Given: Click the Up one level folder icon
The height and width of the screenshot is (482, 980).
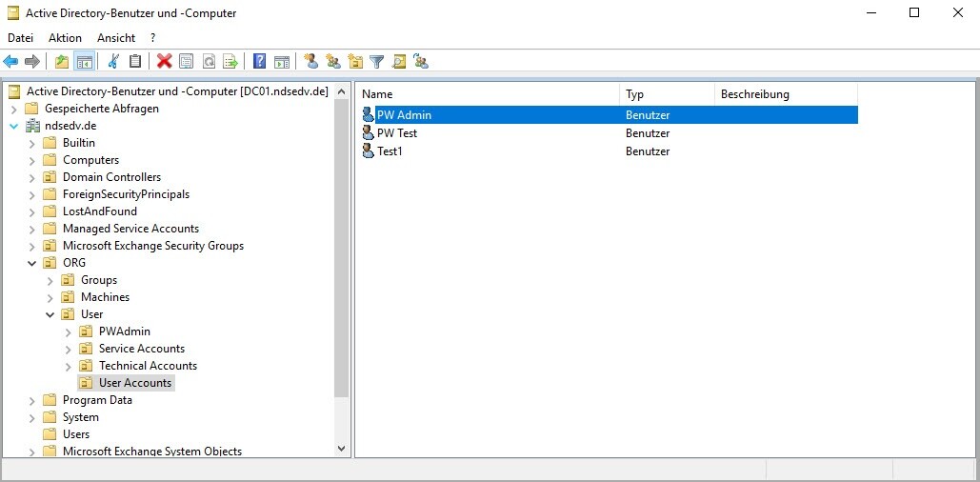Looking at the screenshot, I should (x=62, y=62).
